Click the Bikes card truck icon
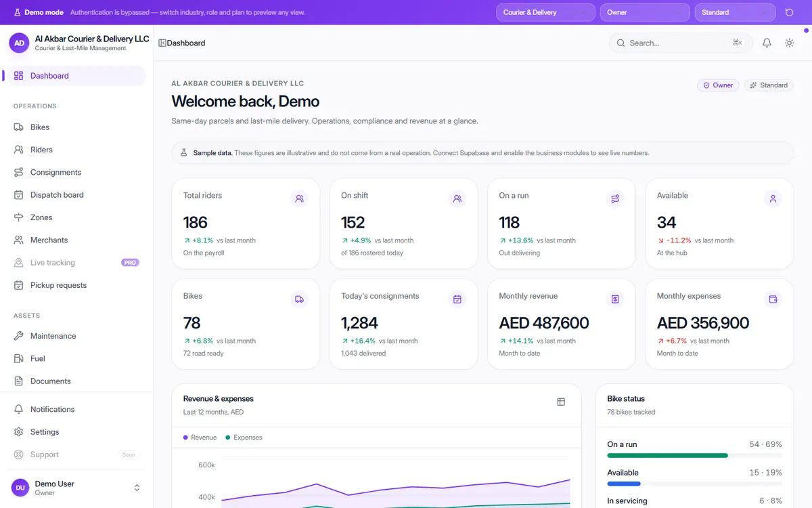 click(x=299, y=299)
